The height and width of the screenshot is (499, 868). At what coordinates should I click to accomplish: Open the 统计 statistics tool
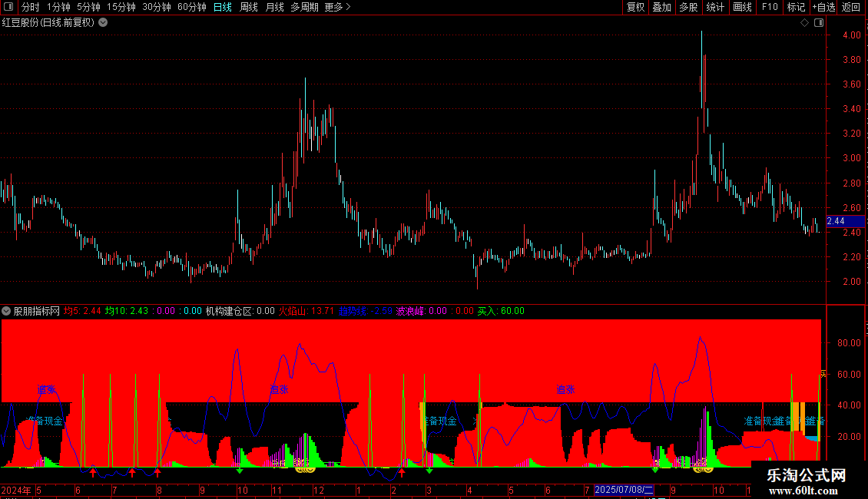tap(715, 7)
